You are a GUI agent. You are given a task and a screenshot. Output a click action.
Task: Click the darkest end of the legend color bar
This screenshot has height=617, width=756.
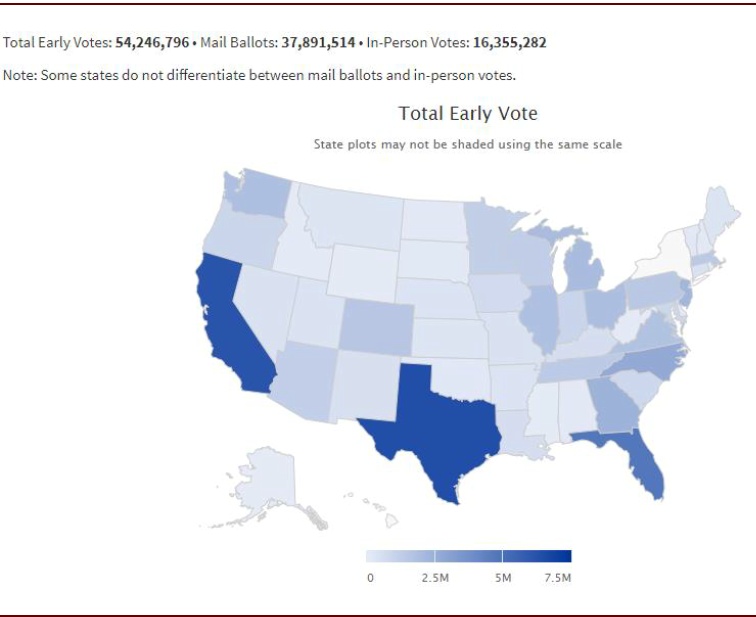coord(563,556)
